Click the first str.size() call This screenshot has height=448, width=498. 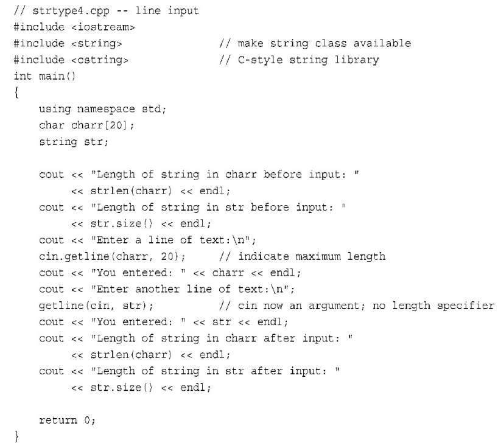point(122,224)
